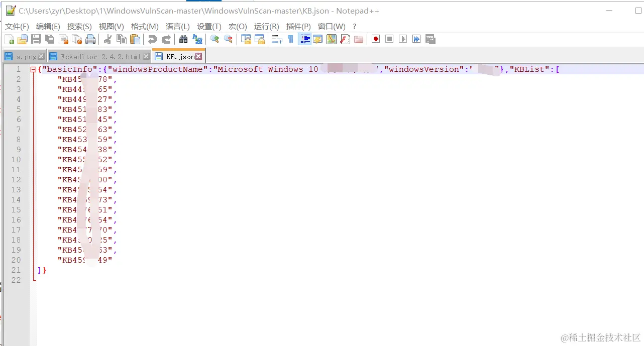Open the 视图(V) menu
Image resolution: width=644 pixels, height=346 pixels.
111,27
